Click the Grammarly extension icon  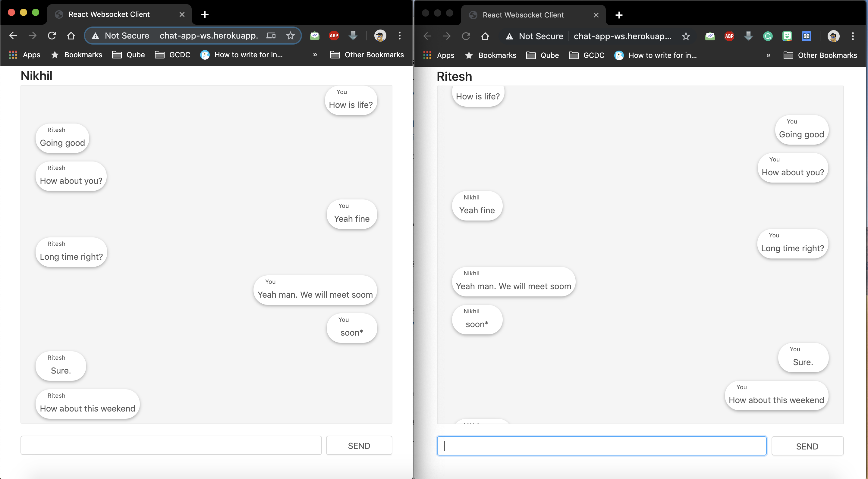pos(768,36)
